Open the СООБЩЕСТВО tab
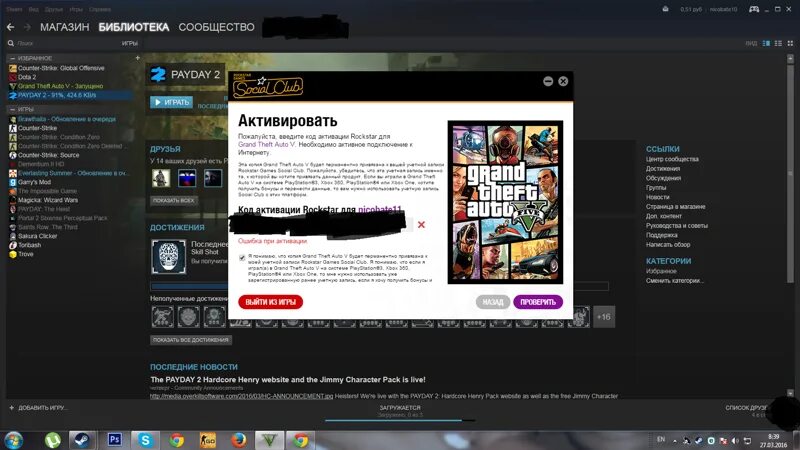 click(x=216, y=27)
